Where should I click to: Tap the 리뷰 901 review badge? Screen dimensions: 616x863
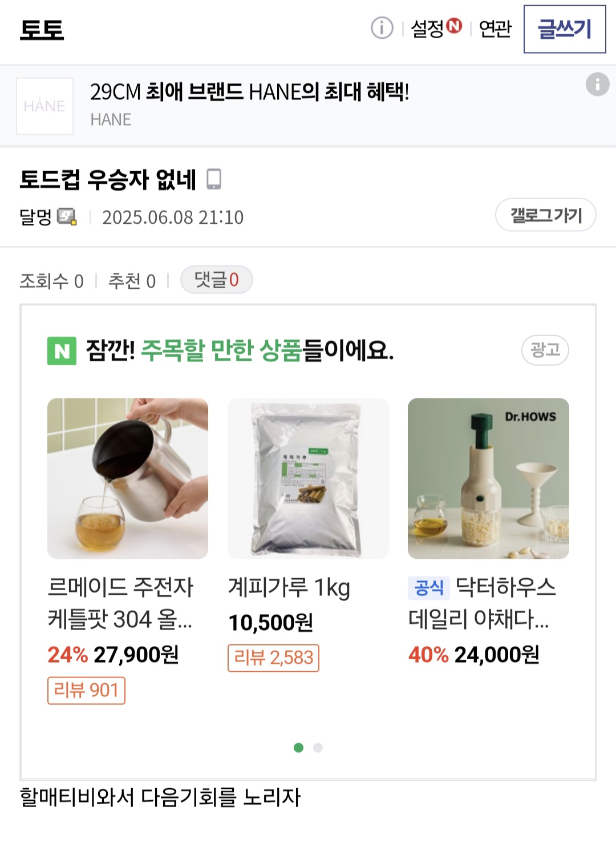tap(86, 690)
